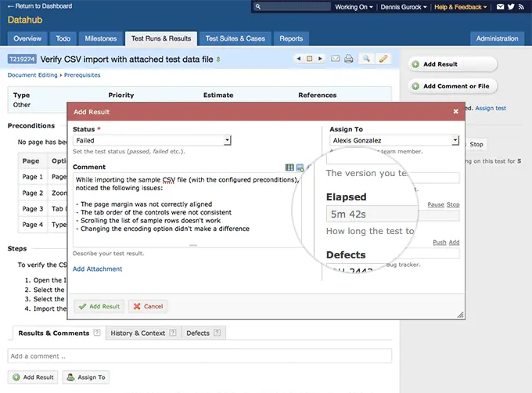The width and height of the screenshot is (532, 393).
Task: Click the help icon beside Results & Comments
Action: coord(97,333)
